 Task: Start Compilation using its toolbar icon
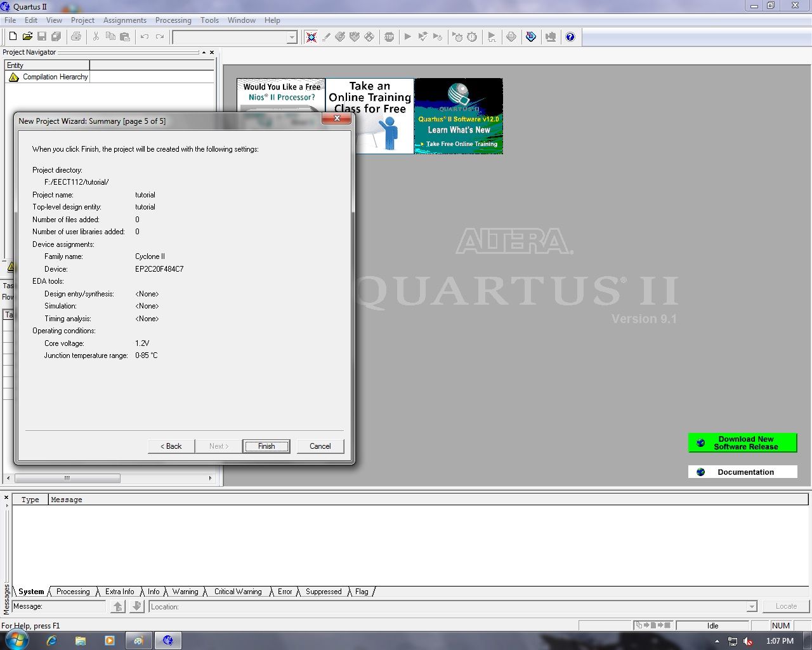pyautogui.click(x=407, y=36)
